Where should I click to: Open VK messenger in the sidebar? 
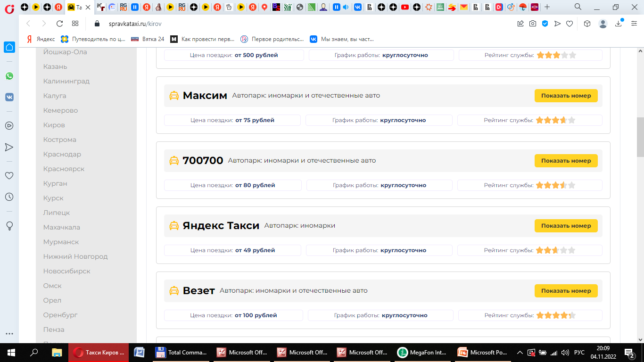pyautogui.click(x=9, y=97)
